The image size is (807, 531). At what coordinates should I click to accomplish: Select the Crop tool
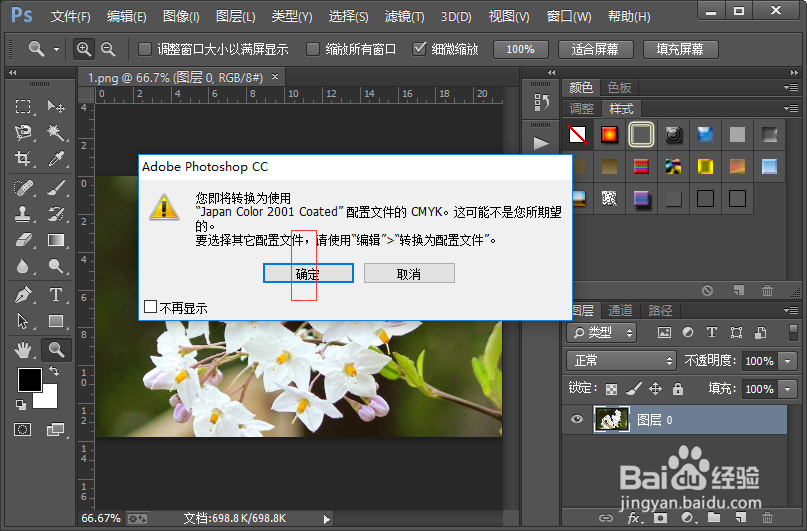tap(23, 158)
